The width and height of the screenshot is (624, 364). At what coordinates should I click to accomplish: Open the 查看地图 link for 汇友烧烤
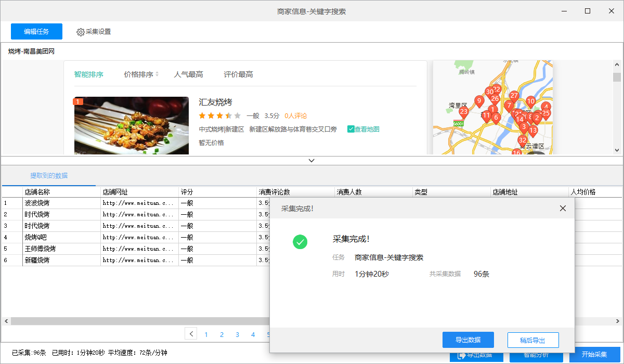[x=363, y=129]
